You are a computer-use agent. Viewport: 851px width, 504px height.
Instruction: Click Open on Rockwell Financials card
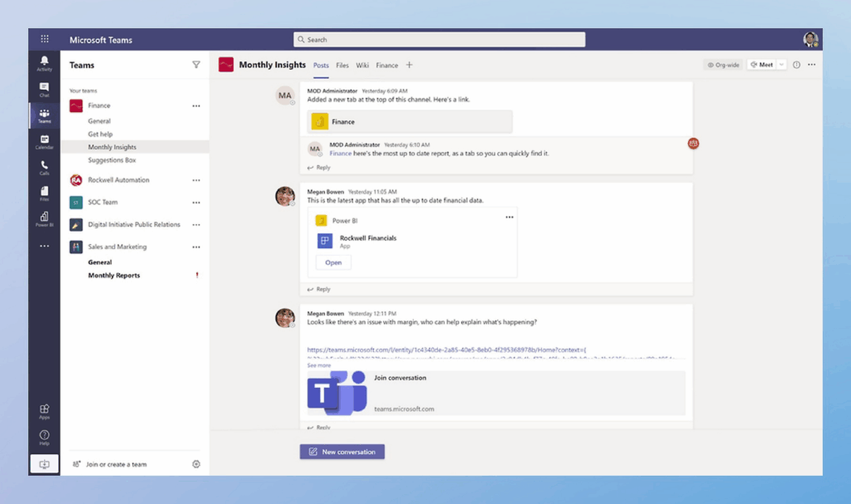click(333, 262)
